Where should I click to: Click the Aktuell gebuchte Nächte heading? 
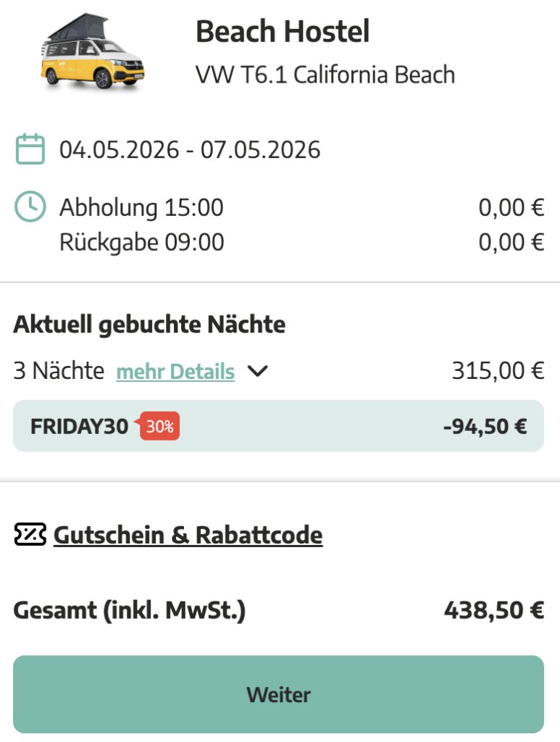pyautogui.click(x=150, y=324)
